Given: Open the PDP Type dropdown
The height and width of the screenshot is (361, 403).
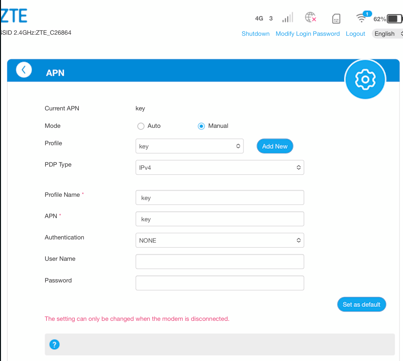Looking at the screenshot, I should point(220,167).
